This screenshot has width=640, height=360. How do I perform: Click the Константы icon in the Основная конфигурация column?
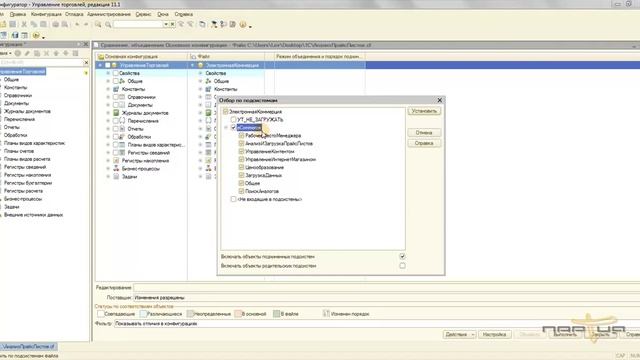(116, 89)
